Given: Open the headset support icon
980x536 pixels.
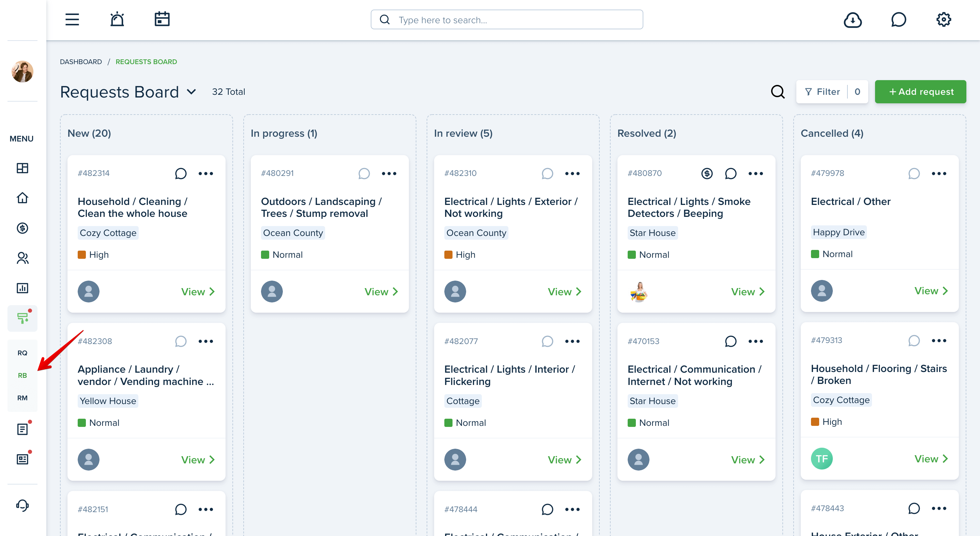Looking at the screenshot, I should 22,506.
